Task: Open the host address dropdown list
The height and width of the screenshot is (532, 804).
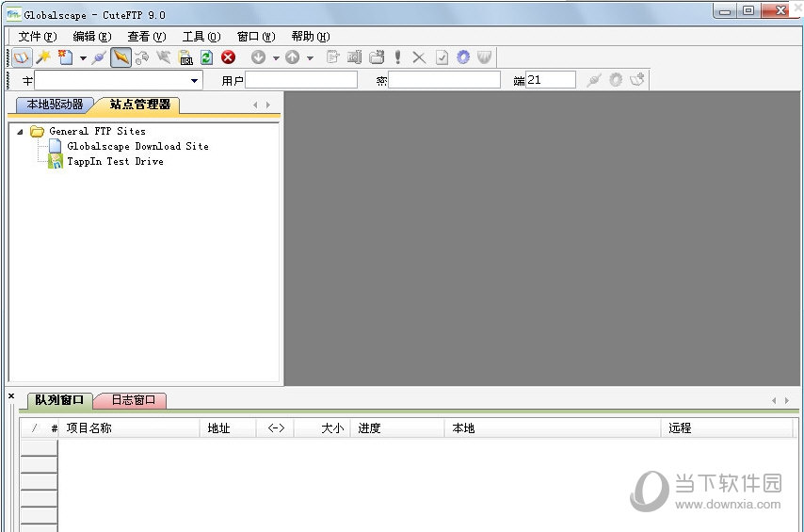Action: [x=195, y=81]
